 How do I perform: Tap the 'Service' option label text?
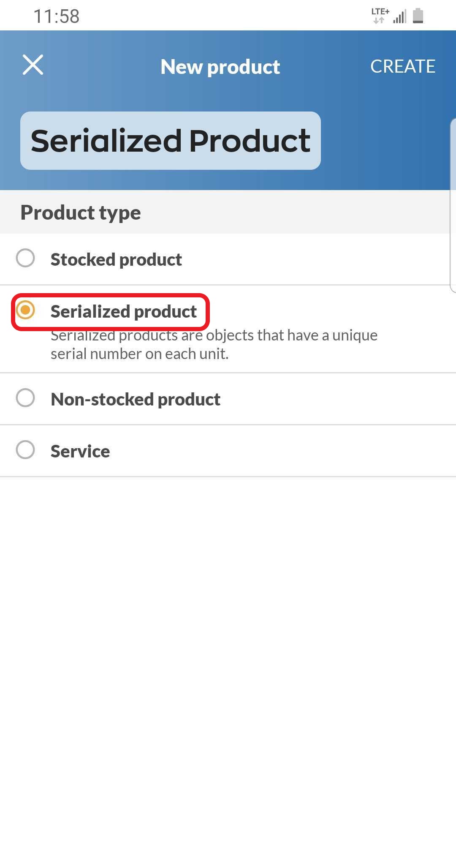80,451
